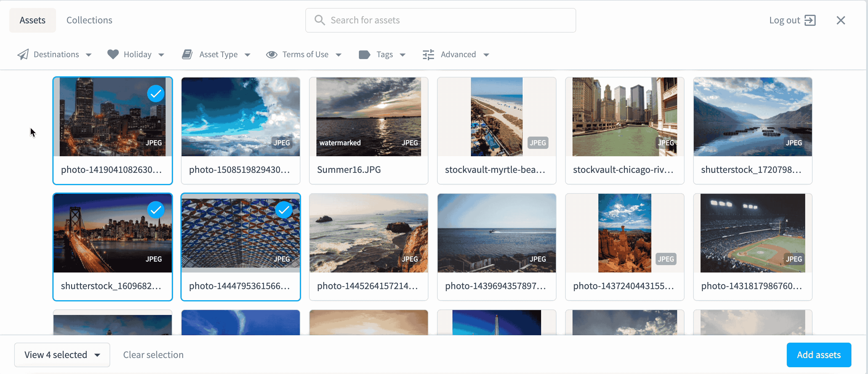The width and height of the screenshot is (868, 374).
Task: Click the Add assets button
Action: click(819, 355)
